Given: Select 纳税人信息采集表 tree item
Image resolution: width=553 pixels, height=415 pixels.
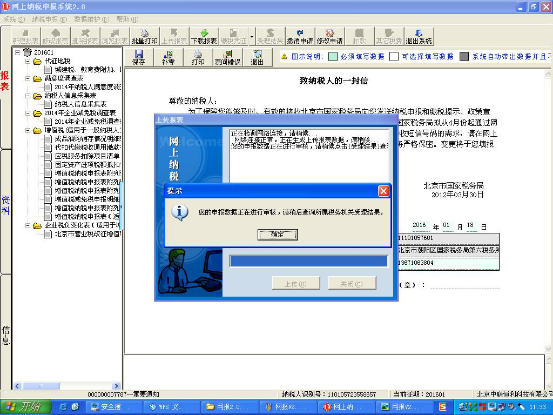Looking at the screenshot, I should click(80, 104).
